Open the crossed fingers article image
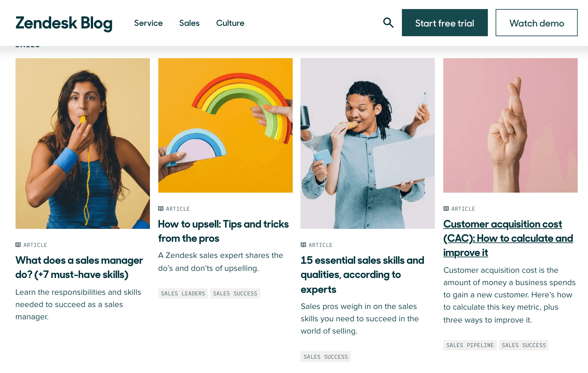Screen dimensions: 588x373 pyautogui.click(x=510, y=125)
